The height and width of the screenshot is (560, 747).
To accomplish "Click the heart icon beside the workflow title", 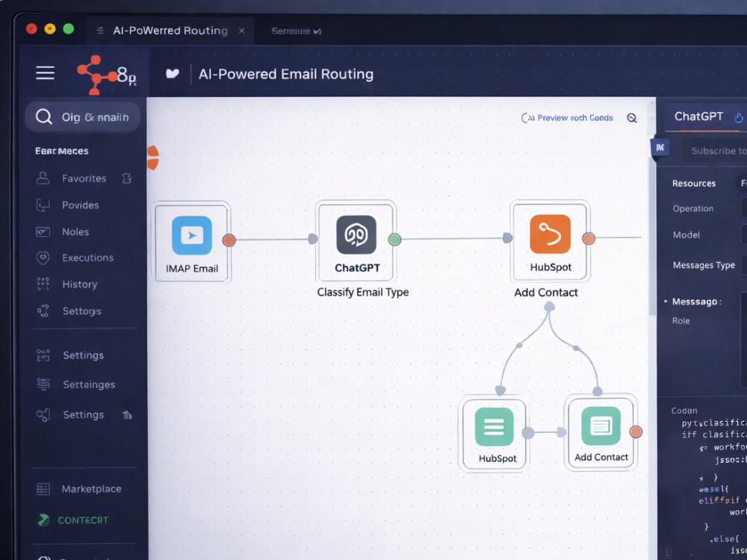I will point(173,73).
